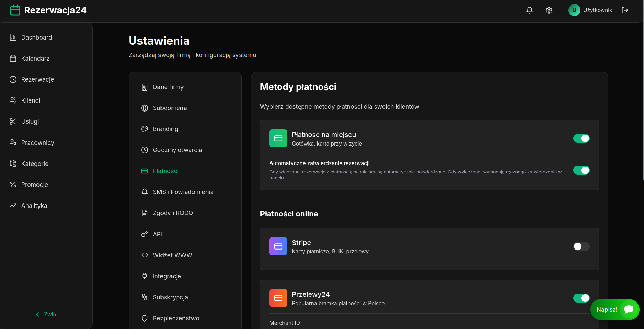This screenshot has width=644, height=329.
Task: Disable automatyczne zatwierdzanie rezerwacji
Action: click(x=581, y=170)
